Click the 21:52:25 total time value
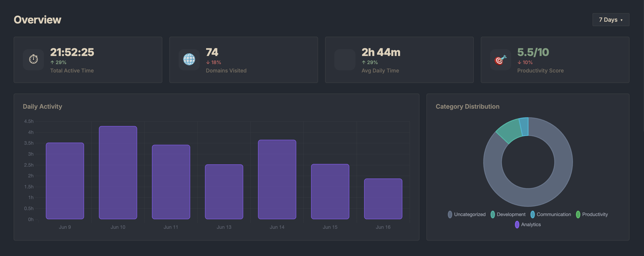The height and width of the screenshot is (256, 644). coord(72,52)
